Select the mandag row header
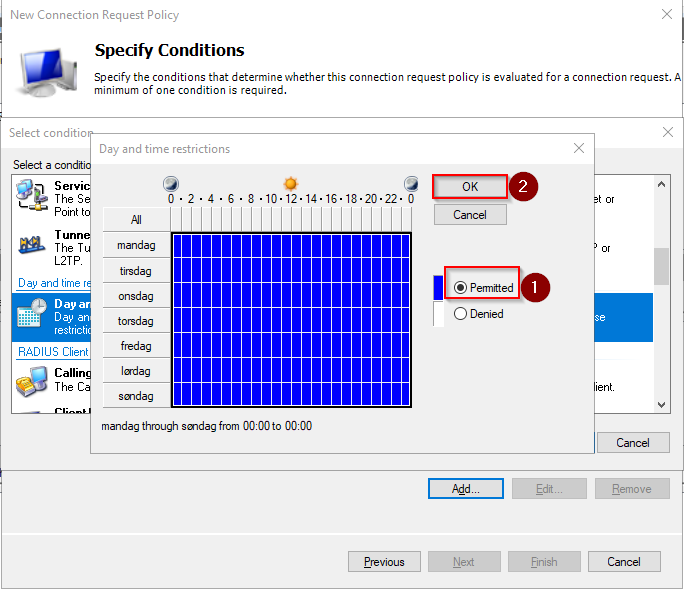Viewport: 684px width, 591px height. click(x=136, y=246)
